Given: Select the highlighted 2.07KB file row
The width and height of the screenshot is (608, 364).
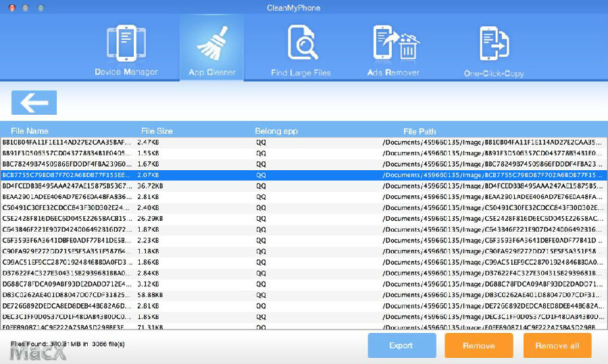Looking at the screenshot, I should point(304,175).
